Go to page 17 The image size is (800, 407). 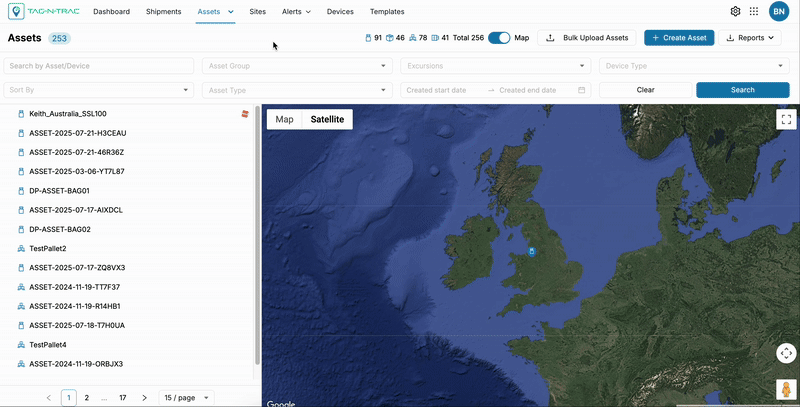pyautogui.click(x=122, y=398)
